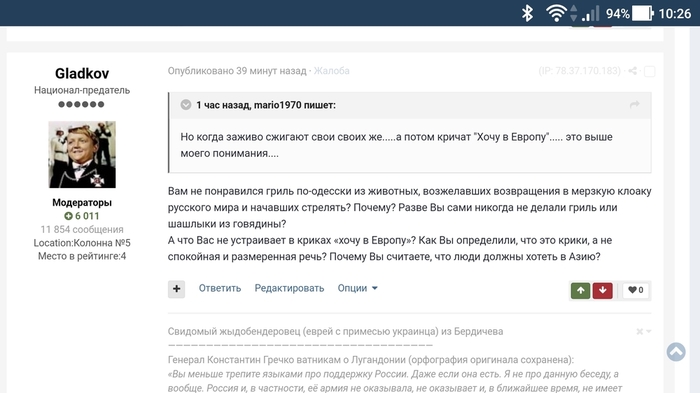Click the 'Опубликовано 39 минут назад' timestamp

tap(237, 71)
